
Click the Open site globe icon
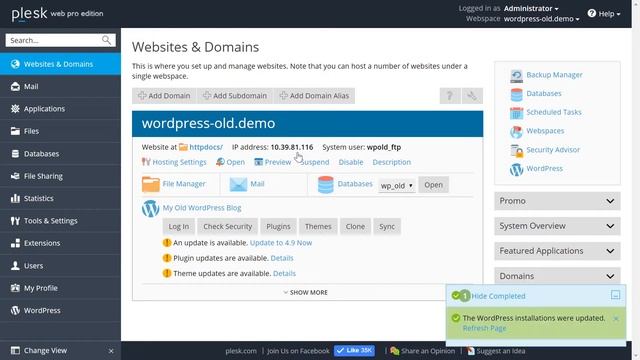click(x=220, y=162)
